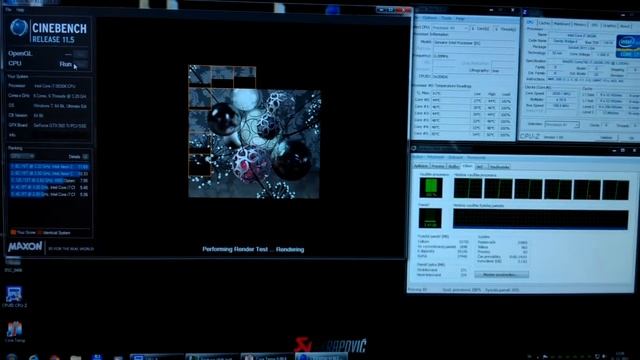Click the memory usage history graph
Screen dimensions: 640x360
541,219
